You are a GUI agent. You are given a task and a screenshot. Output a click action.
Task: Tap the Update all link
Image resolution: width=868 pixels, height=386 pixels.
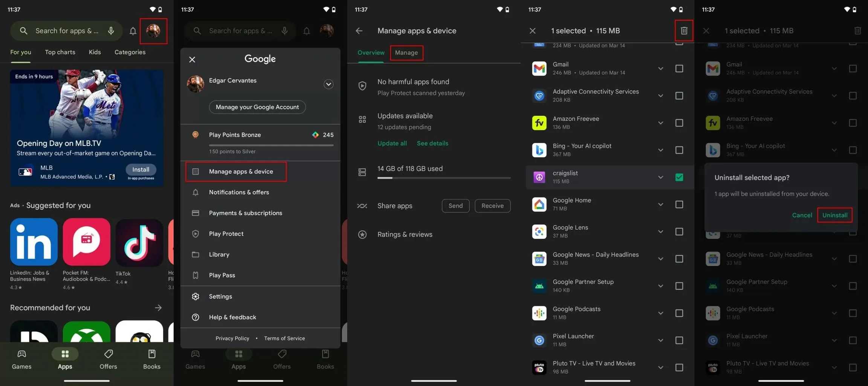click(x=392, y=143)
